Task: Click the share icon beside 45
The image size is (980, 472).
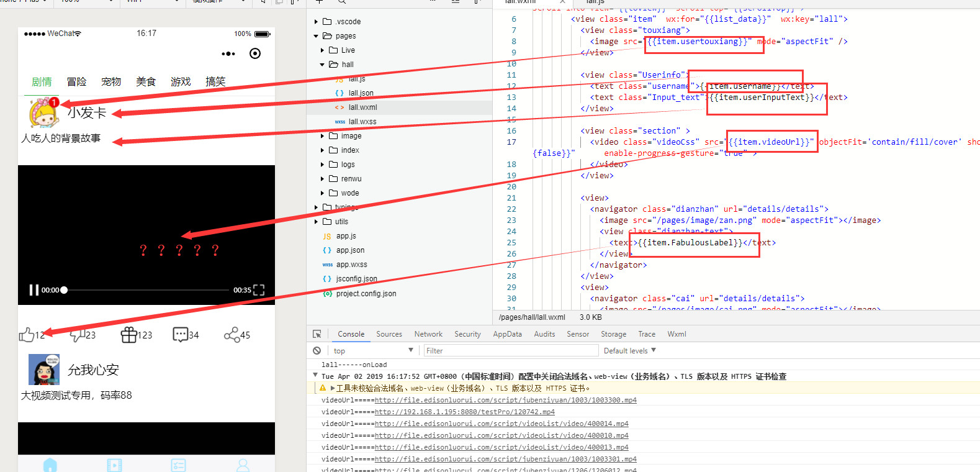Action: (x=232, y=335)
